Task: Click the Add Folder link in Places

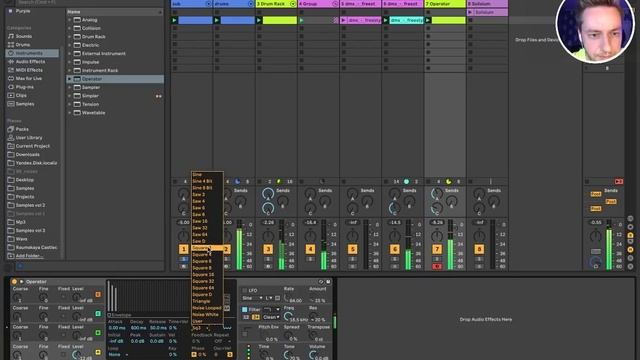Action: click(x=29, y=256)
